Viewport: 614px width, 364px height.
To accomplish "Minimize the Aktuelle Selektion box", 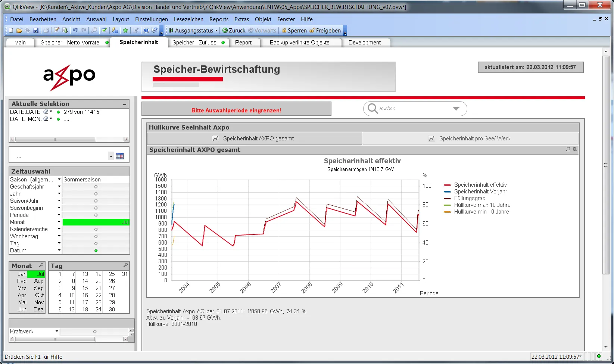I will [125, 104].
